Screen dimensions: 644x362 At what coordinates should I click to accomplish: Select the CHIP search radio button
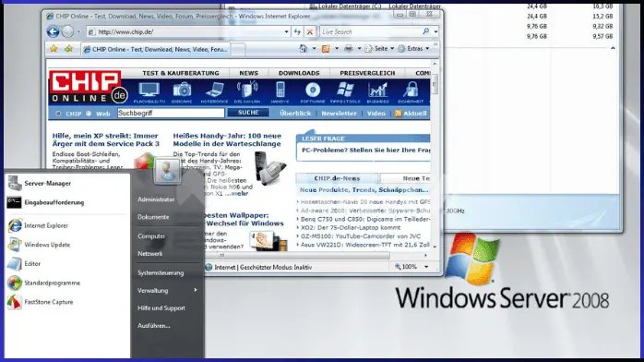click(x=58, y=114)
